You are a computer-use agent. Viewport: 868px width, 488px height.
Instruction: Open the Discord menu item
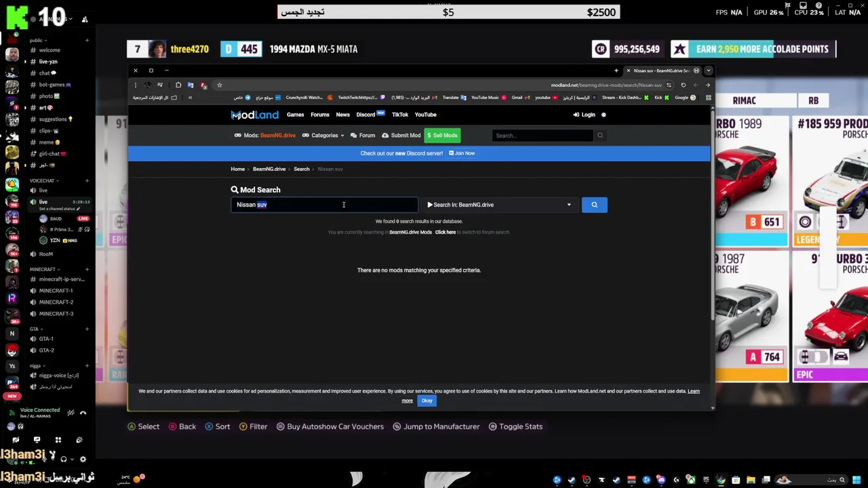pos(370,115)
